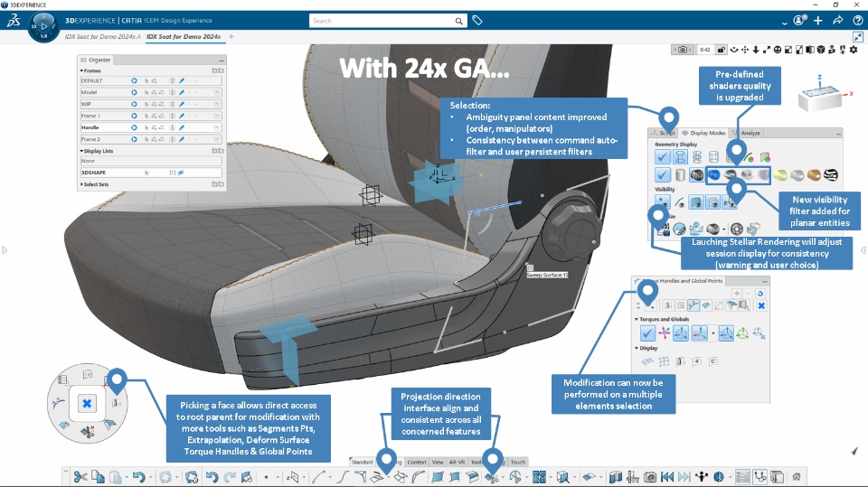Image resolution: width=868 pixels, height=487 pixels.
Task: Select the camera icon in top-right view toolbar
Action: click(x=683, y=50)
